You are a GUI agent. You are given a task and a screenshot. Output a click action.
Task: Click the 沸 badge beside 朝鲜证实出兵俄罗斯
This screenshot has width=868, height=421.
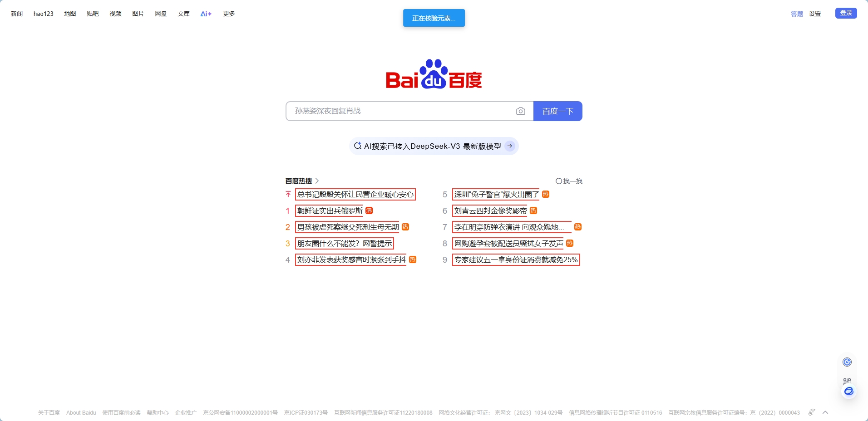369,210
